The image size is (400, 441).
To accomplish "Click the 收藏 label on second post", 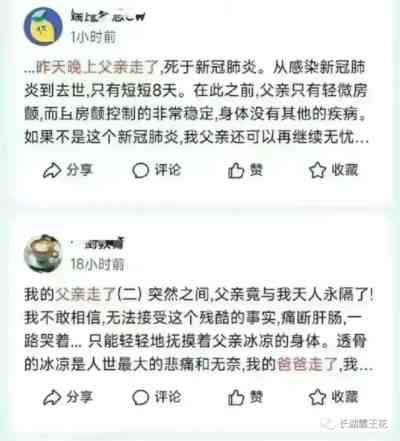I will coord(345,397).
